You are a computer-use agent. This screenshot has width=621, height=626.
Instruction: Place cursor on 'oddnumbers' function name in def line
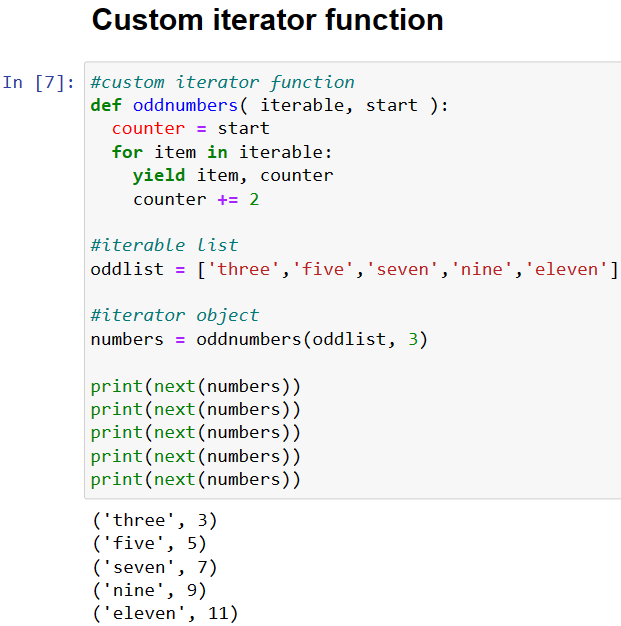tap(185, 105)
